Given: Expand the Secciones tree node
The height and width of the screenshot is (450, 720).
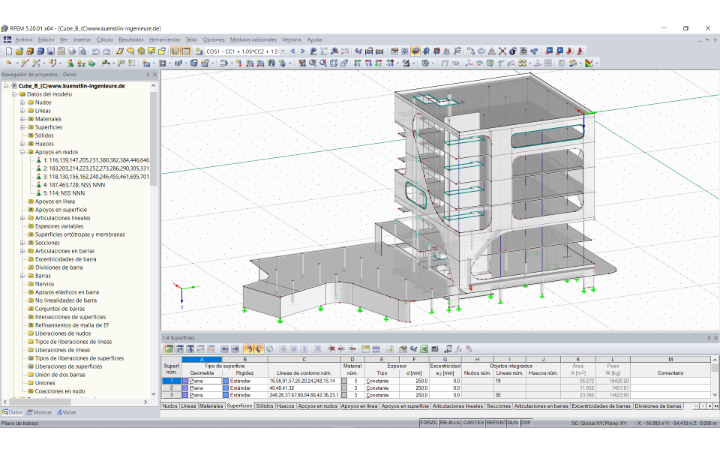Looking at the screenshot, I should (x=22, y=243).
